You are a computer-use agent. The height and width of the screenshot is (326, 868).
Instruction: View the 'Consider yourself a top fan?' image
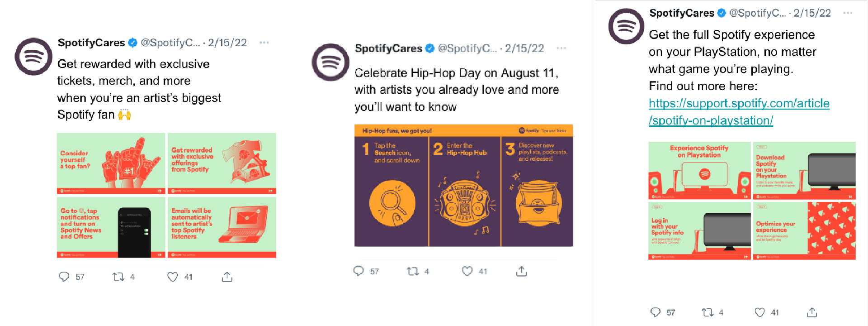111,163
